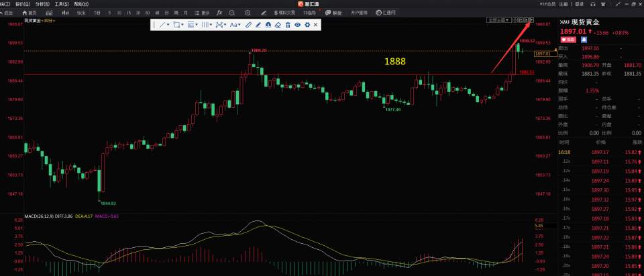Viewport: 644px width, 276px height.
Task: Open the fx indicator formula tool
Action: click(219, 13)
